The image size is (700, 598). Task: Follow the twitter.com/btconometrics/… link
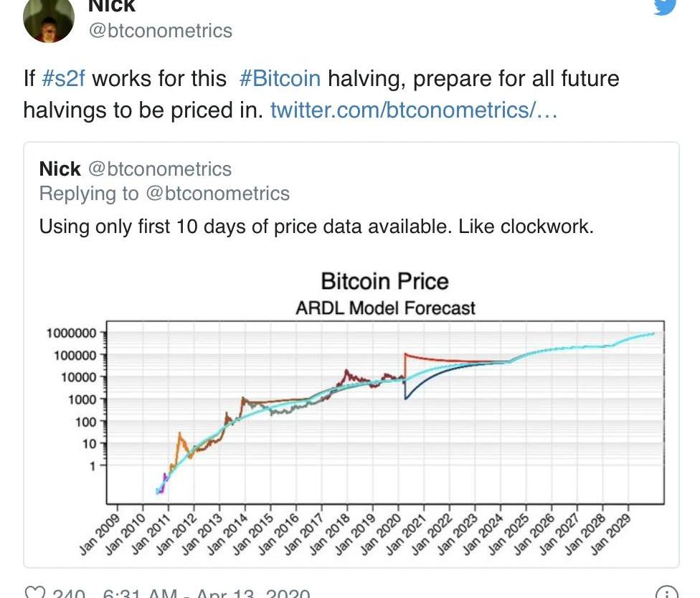point(413,110)
